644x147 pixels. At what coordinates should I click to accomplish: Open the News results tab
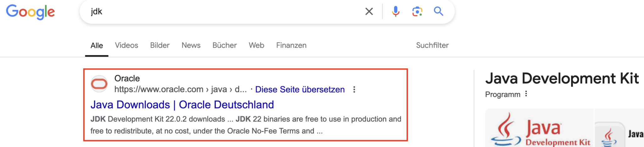pos(191,45)
